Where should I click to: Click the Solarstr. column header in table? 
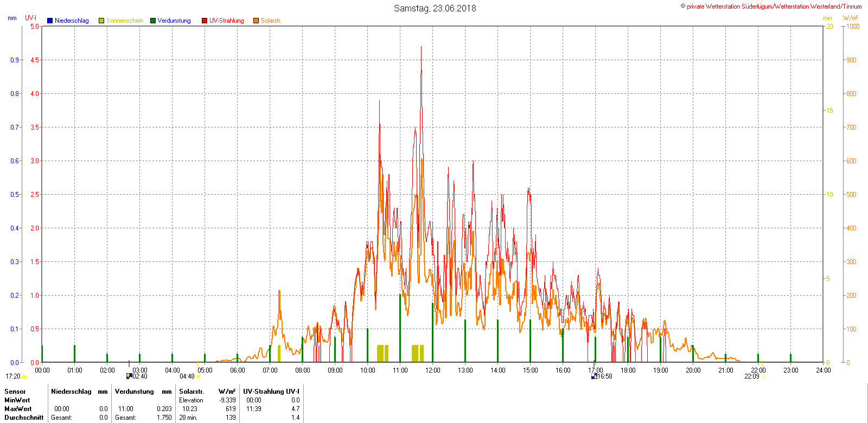[x=192, y=392]
